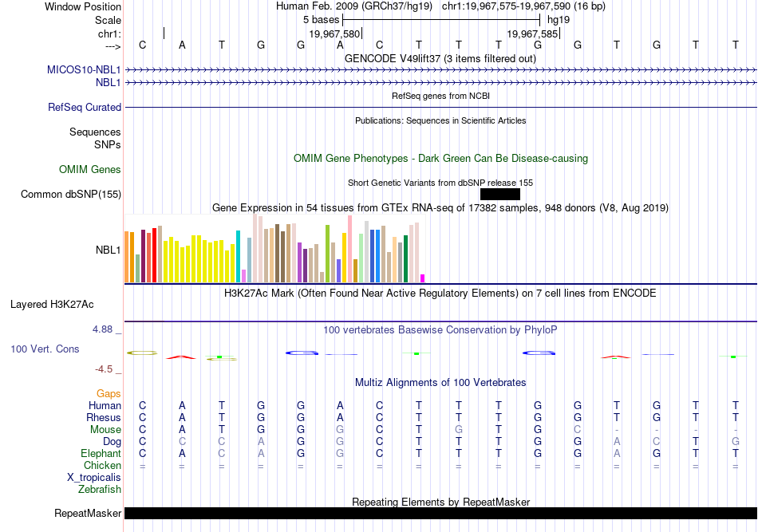Screen dimensions: 758x532
Task: Click Repeating Elements by RepeatMasker title
Action: tap(440, 502)
